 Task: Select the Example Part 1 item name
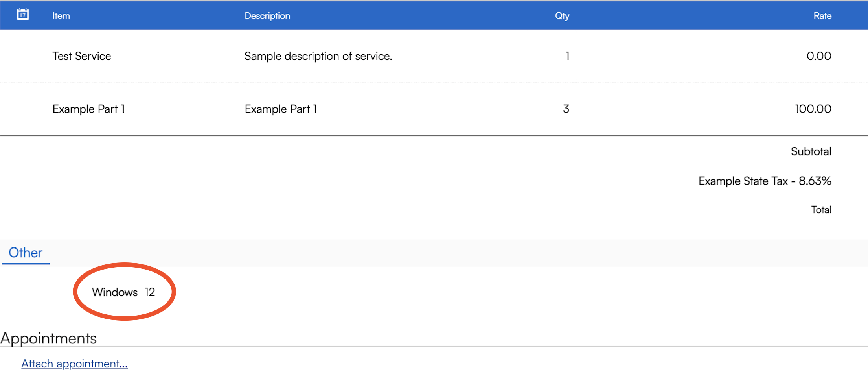[x=88, y=109]
